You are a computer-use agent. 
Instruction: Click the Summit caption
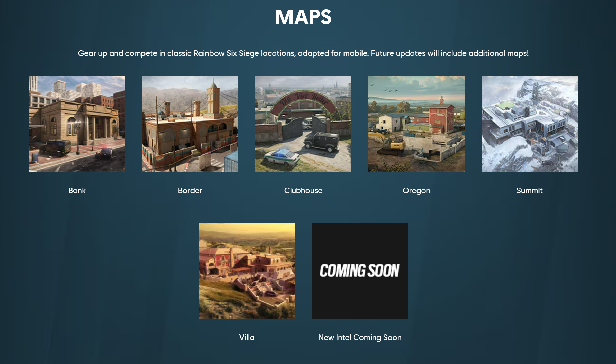[x=529, y=190]
